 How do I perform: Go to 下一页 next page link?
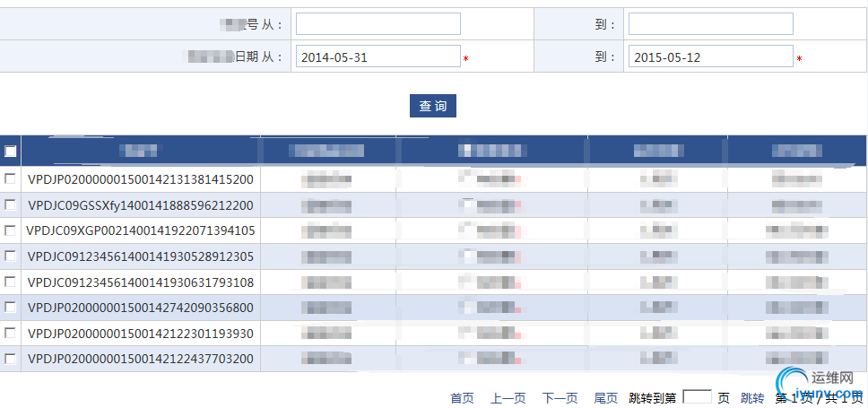(560, 398)
